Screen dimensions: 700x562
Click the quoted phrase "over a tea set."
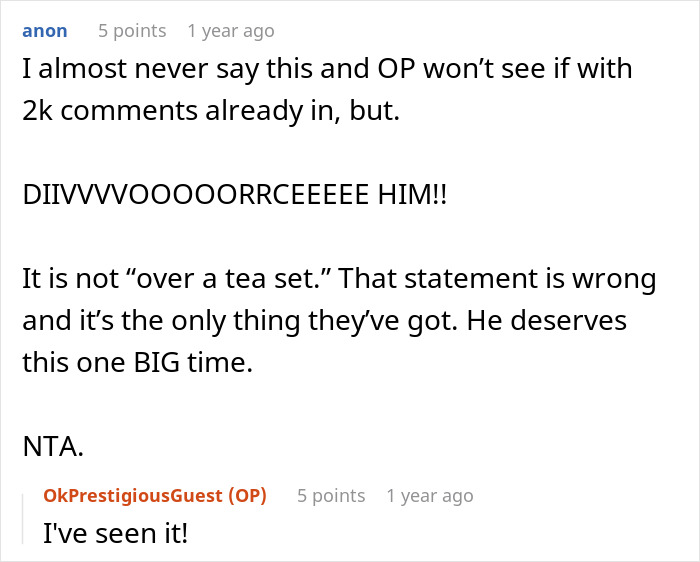[x=182, y=280]
